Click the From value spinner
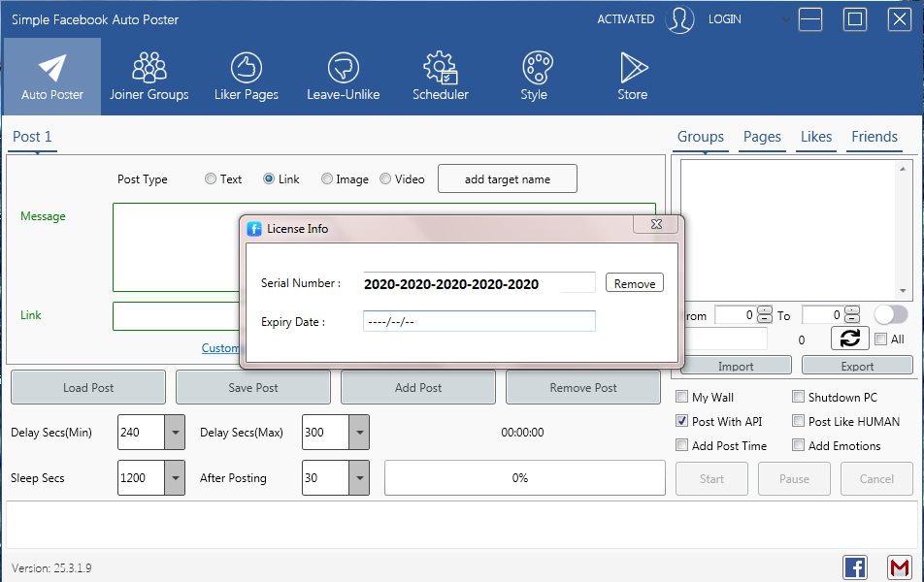 coord(764,314)
